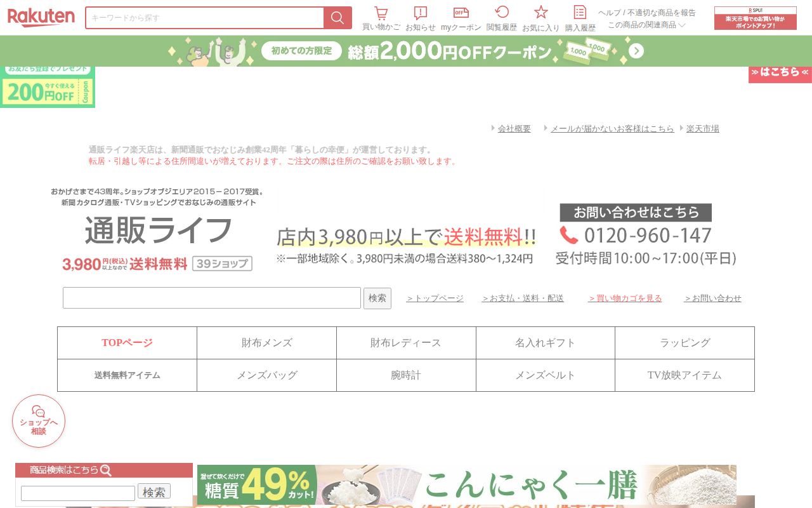Select the TOPページ menu item
Viewport: 812px width, 508px height.
(127, 343)
